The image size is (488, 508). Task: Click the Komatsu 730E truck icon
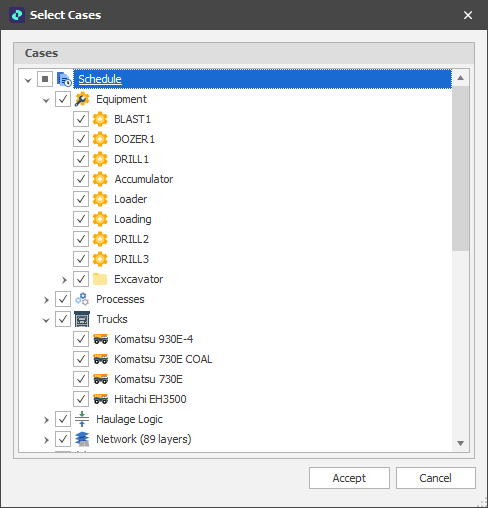pos(100,379)
